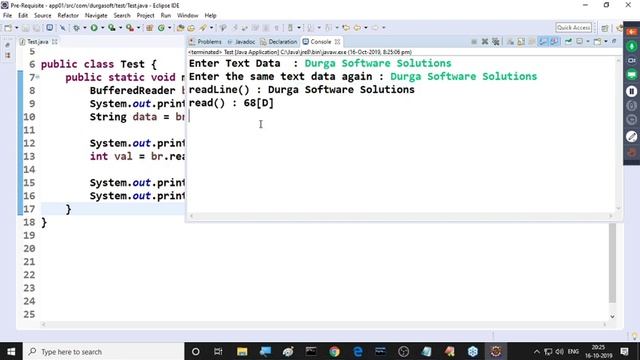The image size is (640, 360).
Task: Switch to the Declaration tab
Action: click(279, 42)
